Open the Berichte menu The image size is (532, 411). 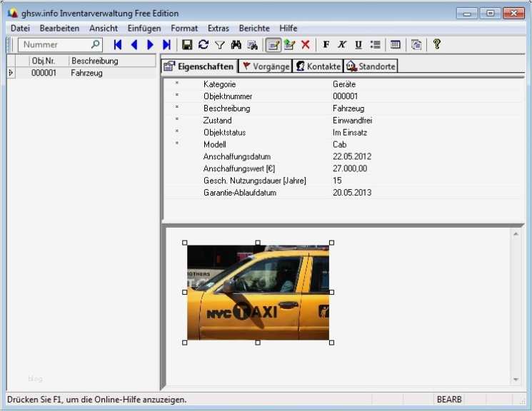coord(254,29)
